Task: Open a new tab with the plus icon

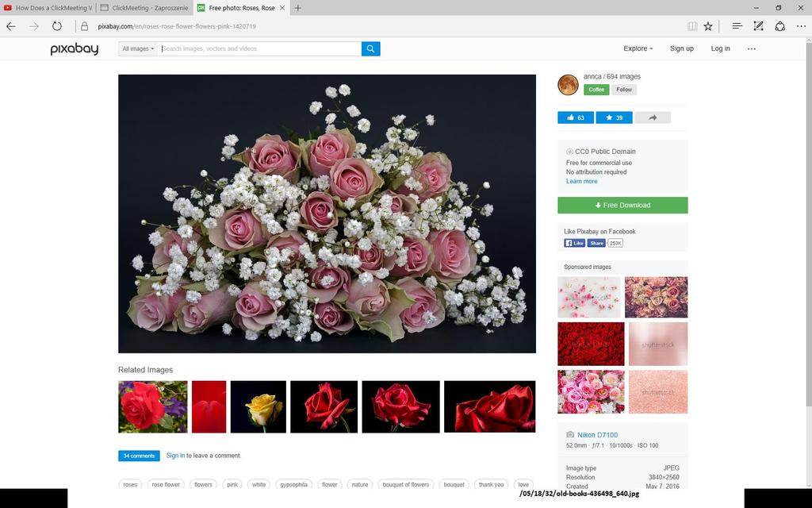Action: [298, 8]
